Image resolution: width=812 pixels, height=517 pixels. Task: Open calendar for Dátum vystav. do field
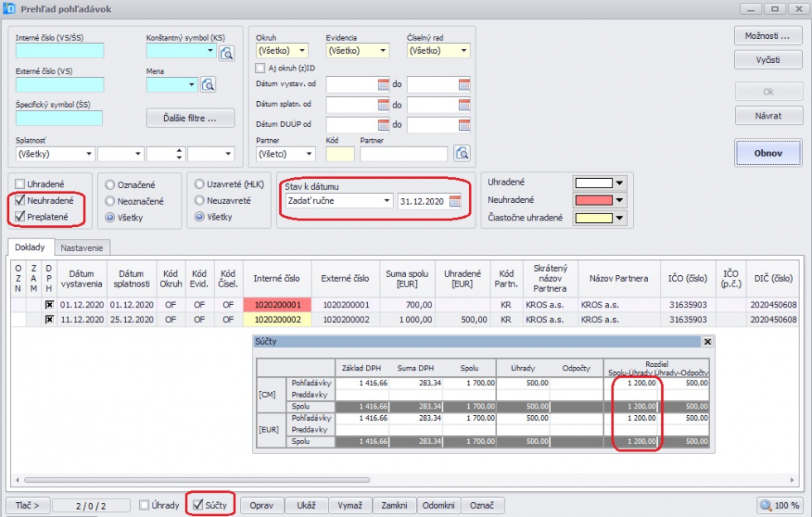coord(464,85)
